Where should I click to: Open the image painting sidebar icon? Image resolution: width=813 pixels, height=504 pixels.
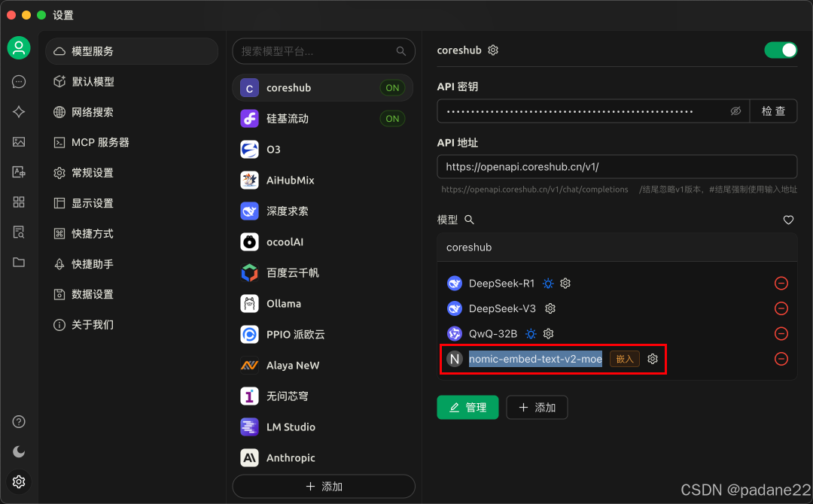pyautogui.click(x=19, y=141)
